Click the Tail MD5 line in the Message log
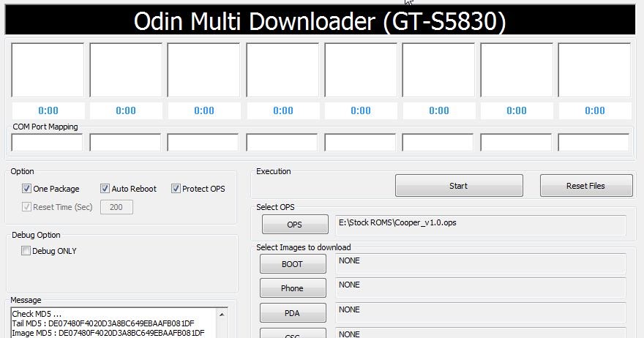 tap(103, 323)
